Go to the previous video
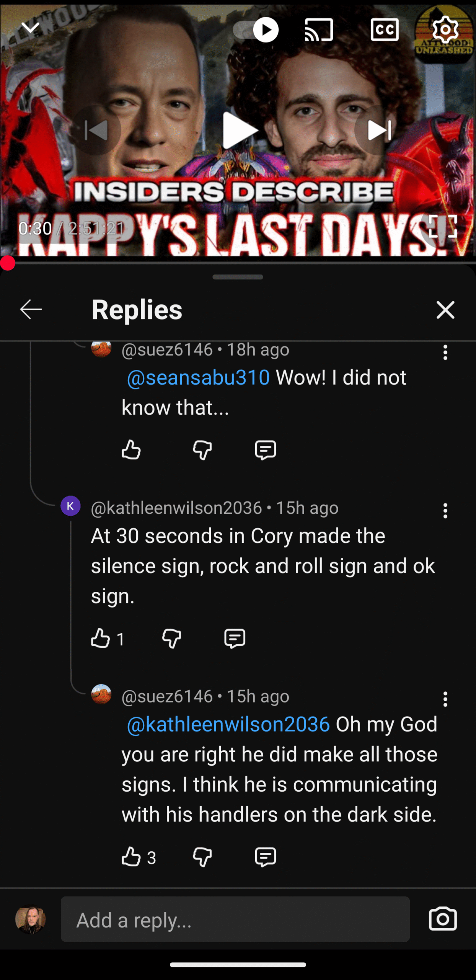The height and width of the screenshot is (980, 476). [x=96, y=130]
